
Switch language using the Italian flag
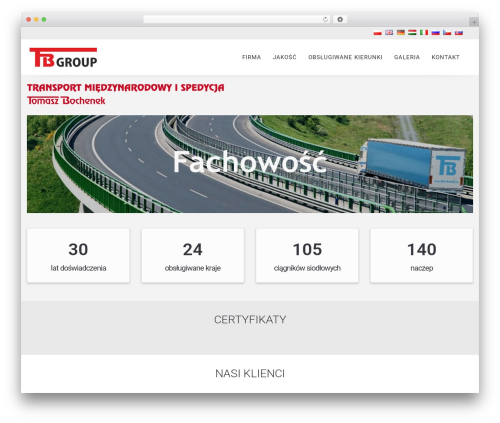[424, 32]
